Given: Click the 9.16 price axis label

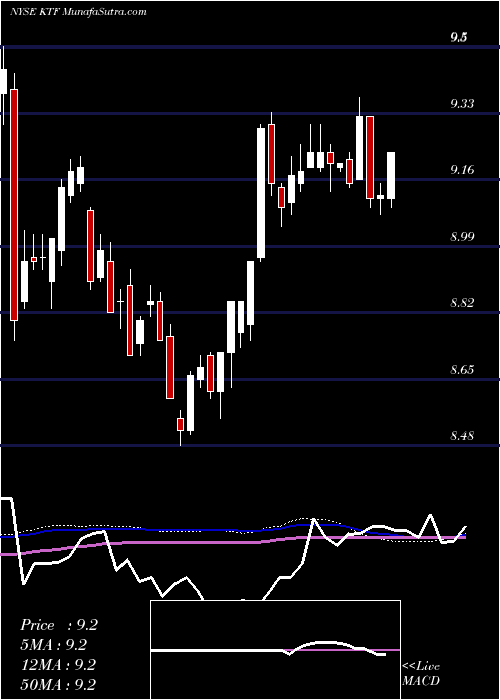Looking at the screenshot, I should (462, 170).
